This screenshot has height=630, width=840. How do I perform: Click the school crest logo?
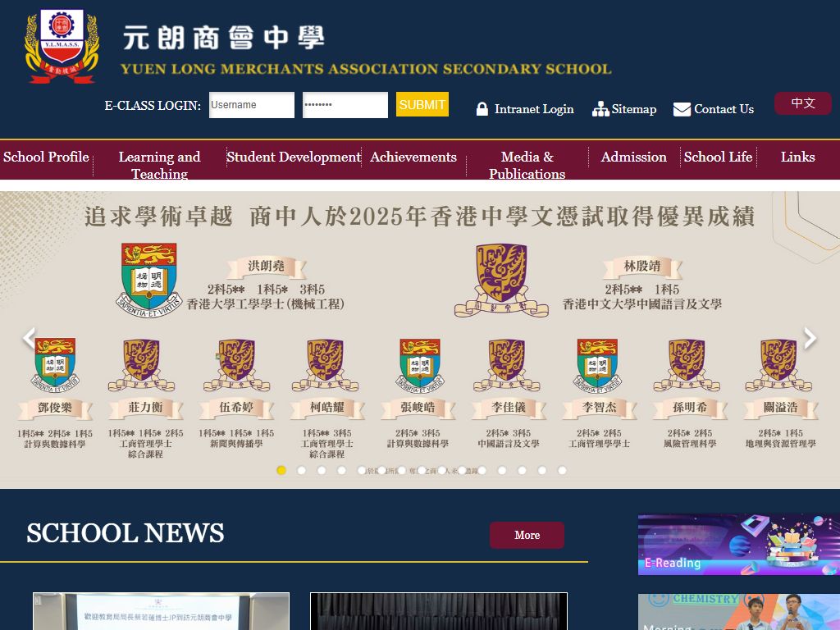click(62, 47)
